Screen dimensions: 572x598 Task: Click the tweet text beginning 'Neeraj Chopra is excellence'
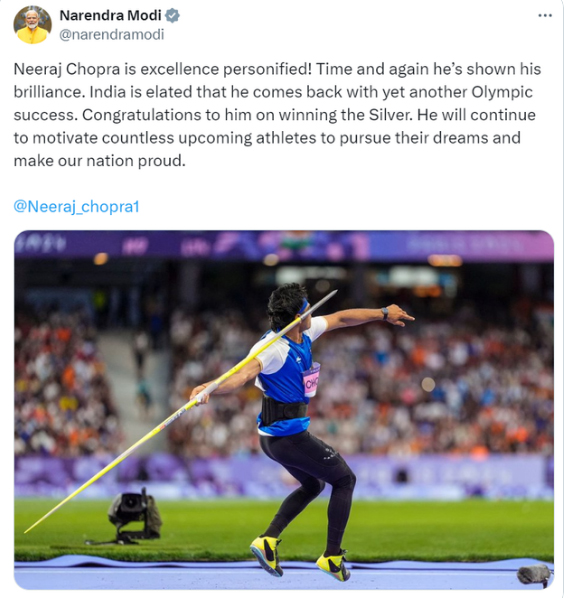coord(277,115)
